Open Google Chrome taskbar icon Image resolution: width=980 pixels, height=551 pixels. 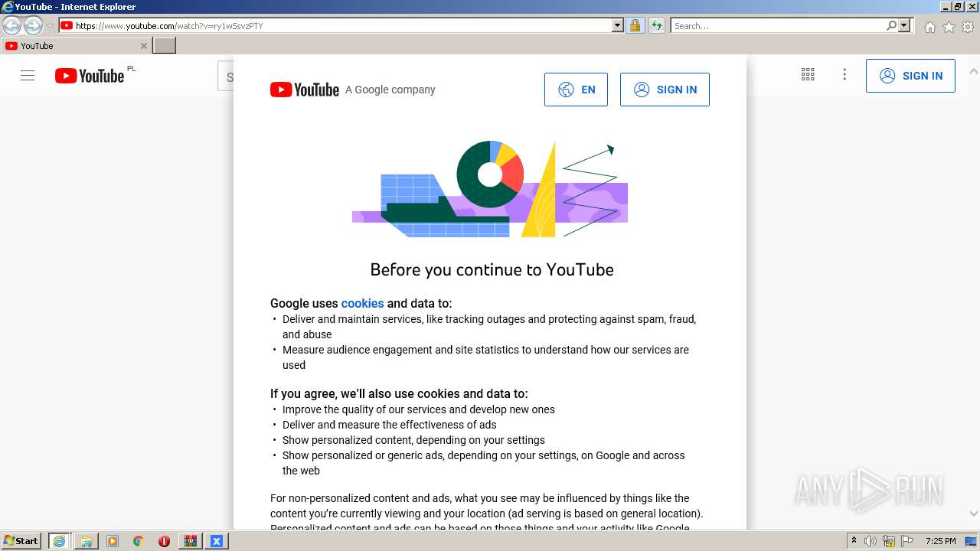139,541
